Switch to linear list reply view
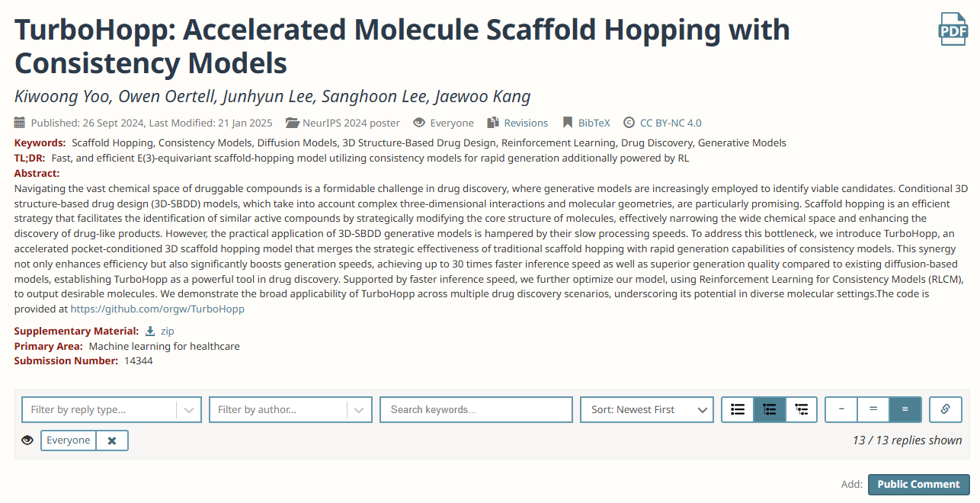This screenshot has width=980, height=503. click(x=738, y=409)
